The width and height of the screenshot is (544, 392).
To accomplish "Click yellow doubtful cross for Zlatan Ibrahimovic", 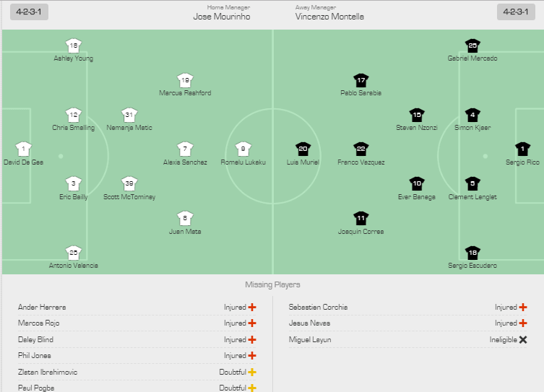I will 252,373.
